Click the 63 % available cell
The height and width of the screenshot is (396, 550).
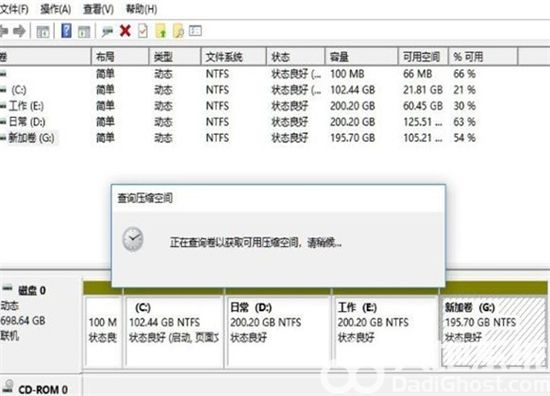[x=464, y=122]
